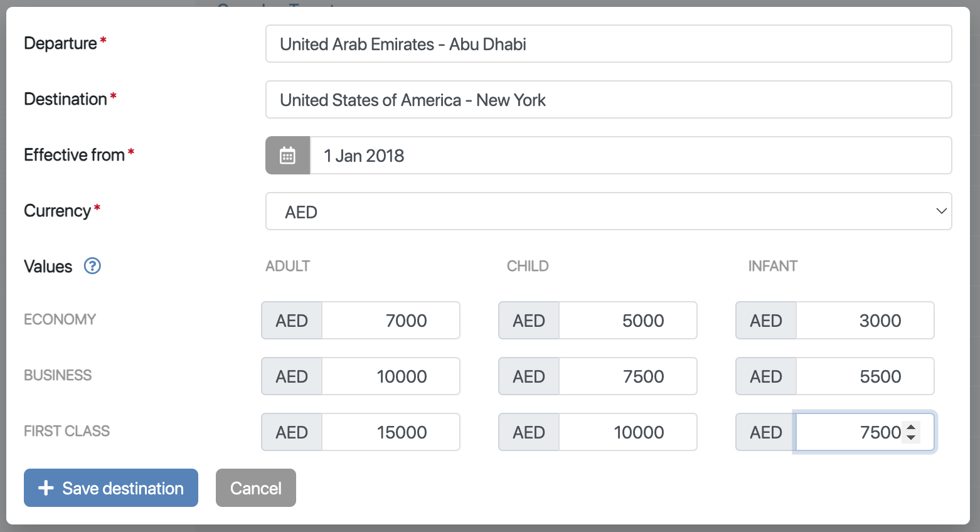Click the Effective from date field
980x532 pixels.
click(x=630, y=156)
